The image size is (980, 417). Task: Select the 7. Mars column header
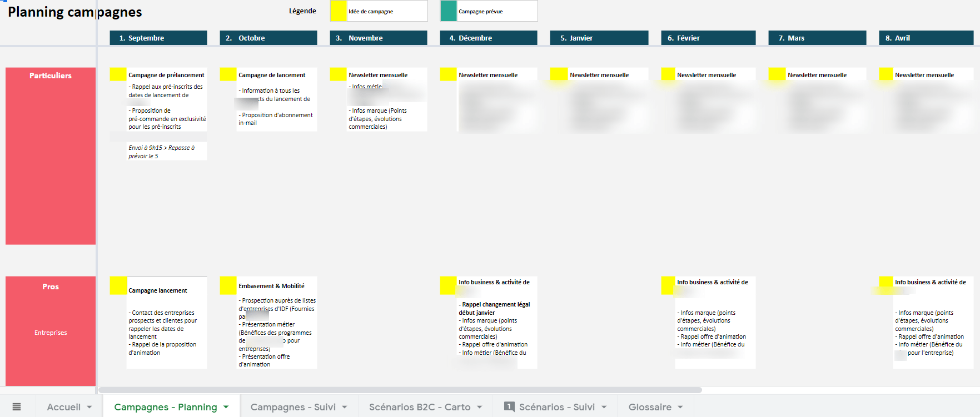tap(817, 38)
